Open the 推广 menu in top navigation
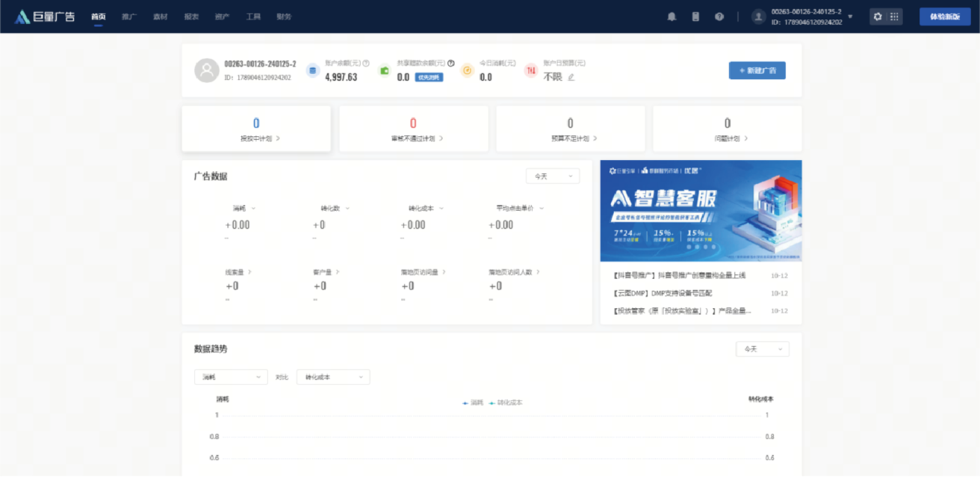Screen dimensions: 980x477 click(128, 16)
